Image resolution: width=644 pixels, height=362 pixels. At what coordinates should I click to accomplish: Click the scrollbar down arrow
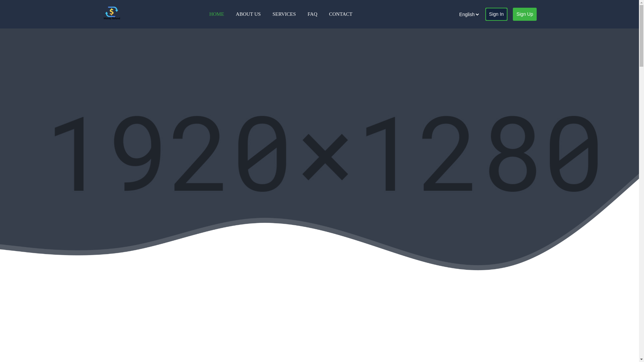coord(641,359)
